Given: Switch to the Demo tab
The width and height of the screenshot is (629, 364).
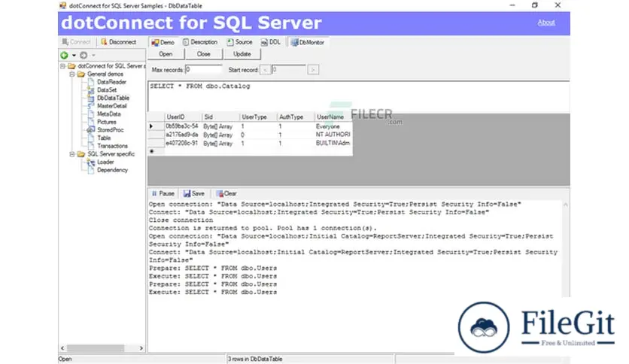Looking at the screenshot, I should click(163, 42).
